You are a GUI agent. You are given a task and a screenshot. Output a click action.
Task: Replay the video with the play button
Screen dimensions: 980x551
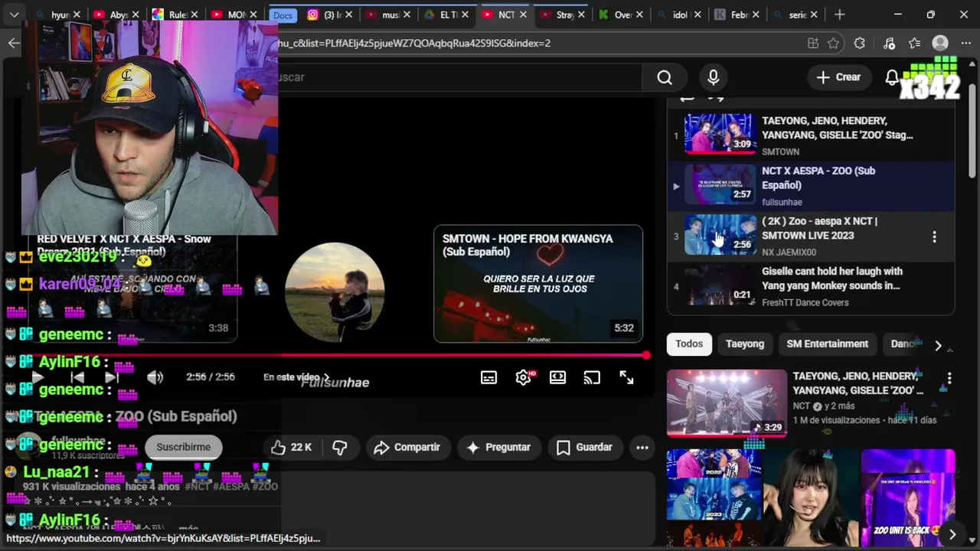click(x=37, y=377)
